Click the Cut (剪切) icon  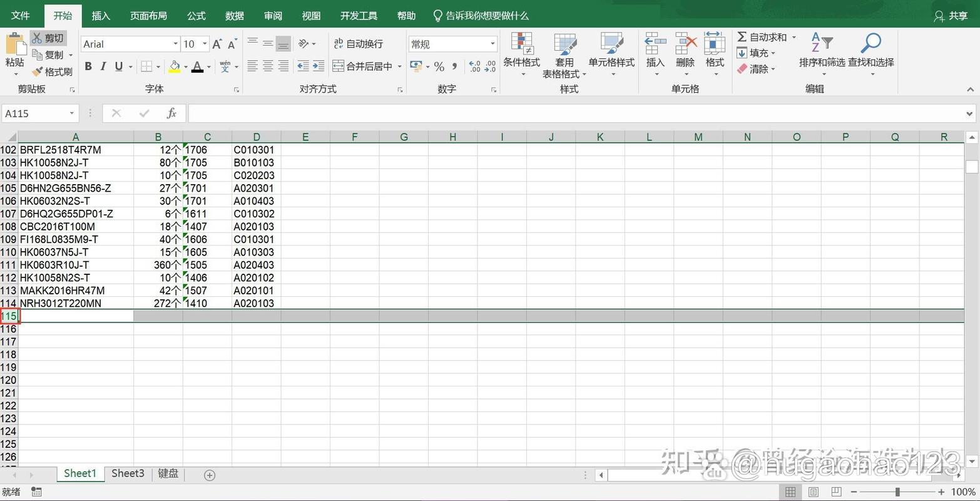click(48, 38)
